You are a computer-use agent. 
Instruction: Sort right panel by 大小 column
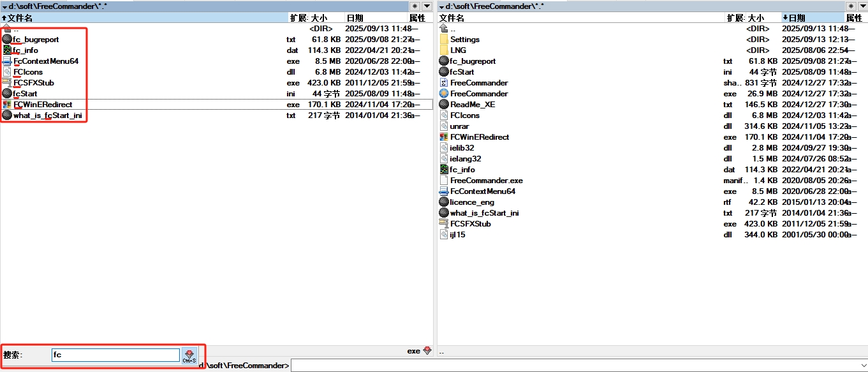(763, 18)
